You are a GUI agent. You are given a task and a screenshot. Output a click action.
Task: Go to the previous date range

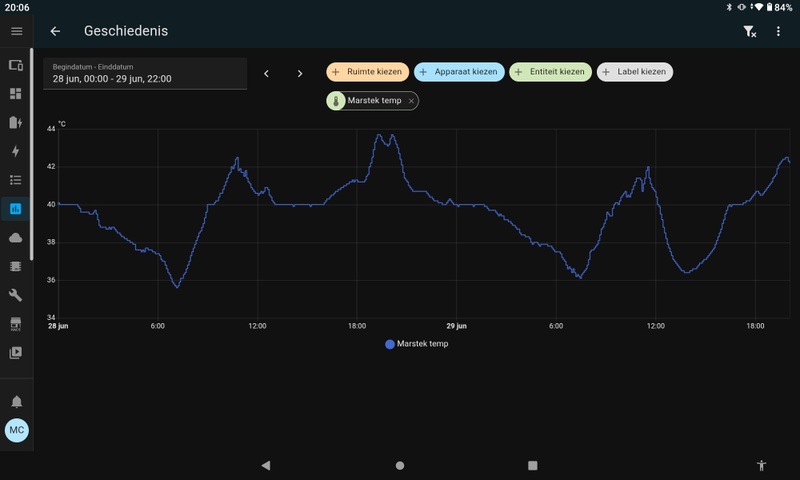click(266, 73)
